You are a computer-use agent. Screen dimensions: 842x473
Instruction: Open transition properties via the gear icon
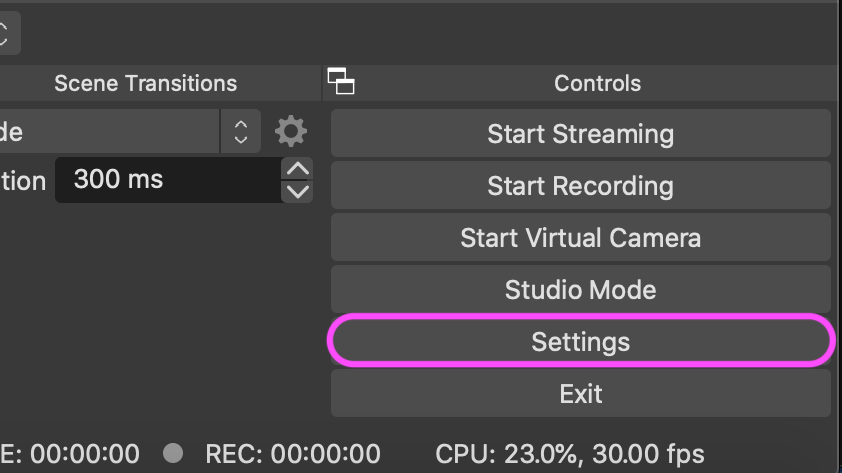[291, 131]
